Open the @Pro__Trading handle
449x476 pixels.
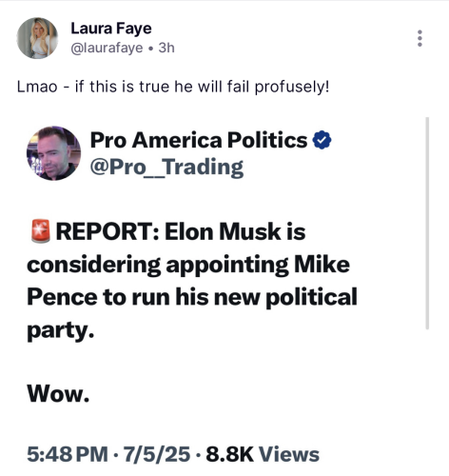click(166, 167)
